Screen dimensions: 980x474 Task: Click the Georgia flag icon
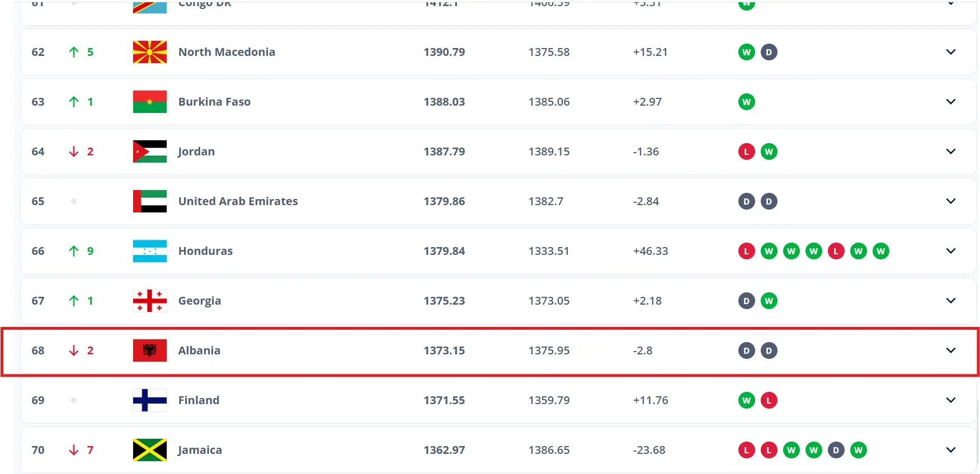coord(150,301)
